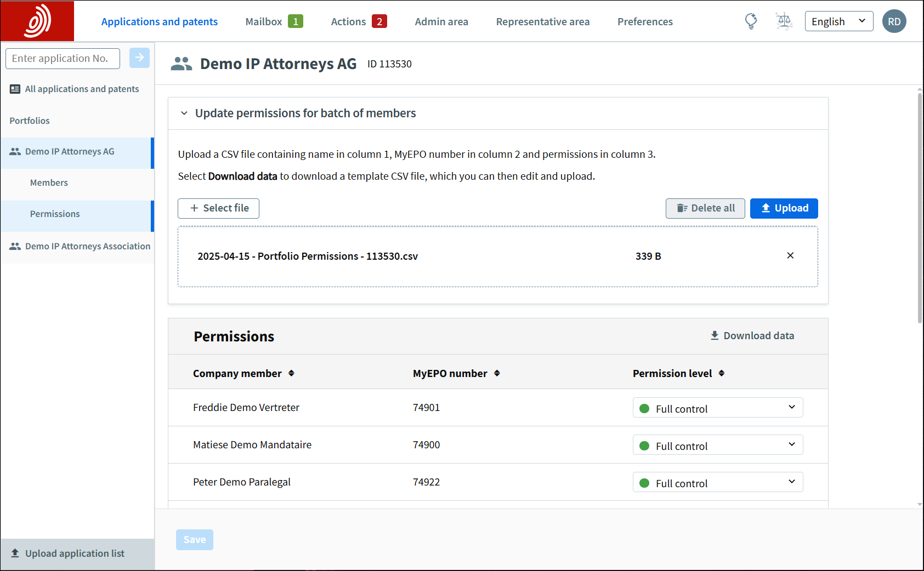Focus the Enter application No. field
The width and height of the screenshot is (924, 571).
coord(63,58)
